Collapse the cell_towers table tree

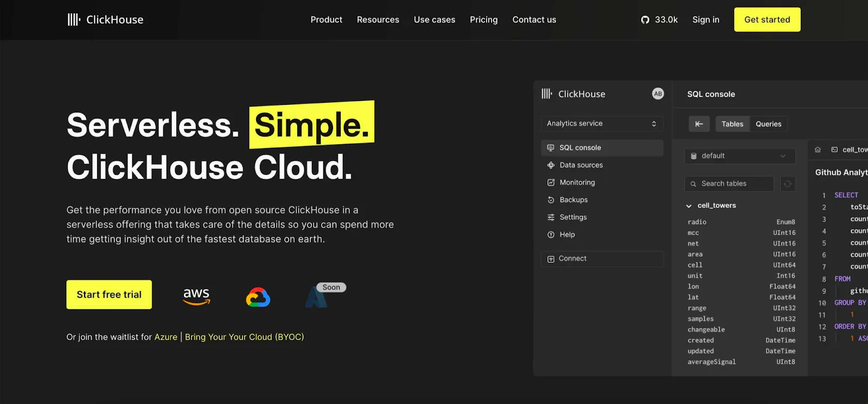pyautogui.click(x=688, y=206)
